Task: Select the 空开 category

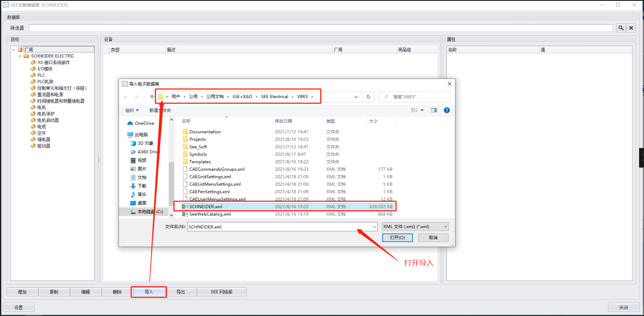Action: (x=42, y=133)
